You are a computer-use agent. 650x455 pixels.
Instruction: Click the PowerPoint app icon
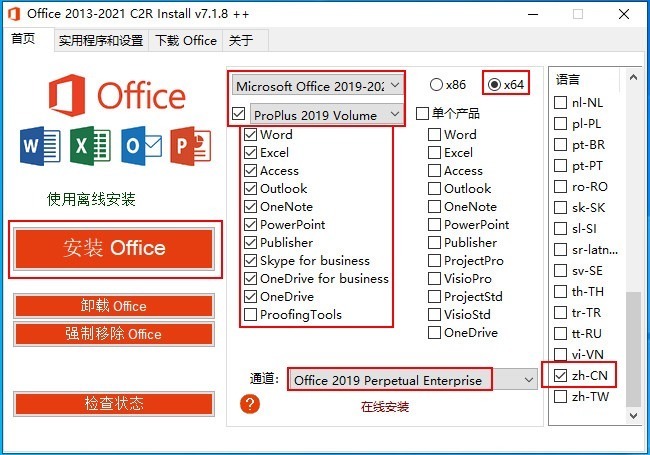coord(188,146)
